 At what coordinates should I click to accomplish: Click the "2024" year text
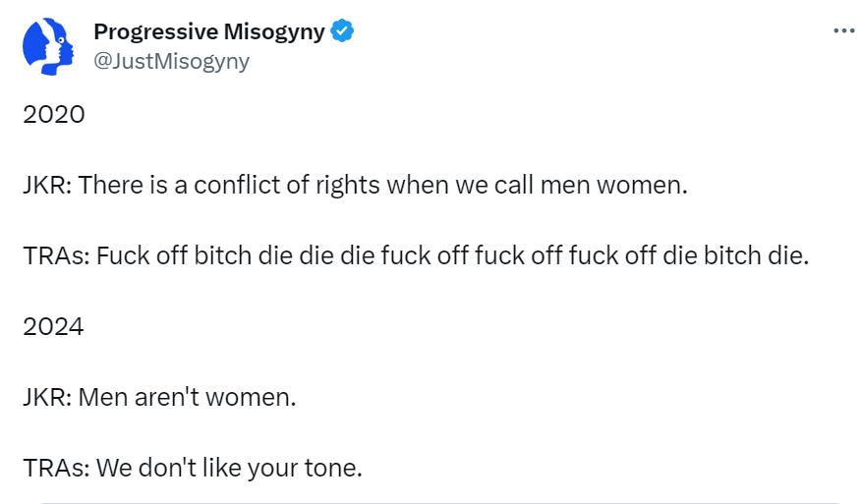(x=53, y=327)
